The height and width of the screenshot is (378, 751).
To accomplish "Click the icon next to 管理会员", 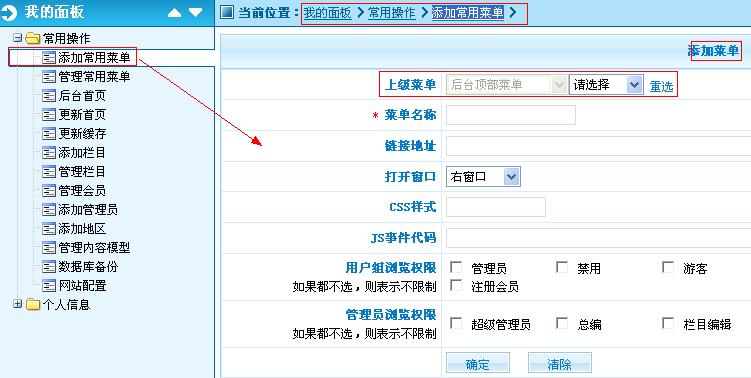I will [x=49, y=191].
